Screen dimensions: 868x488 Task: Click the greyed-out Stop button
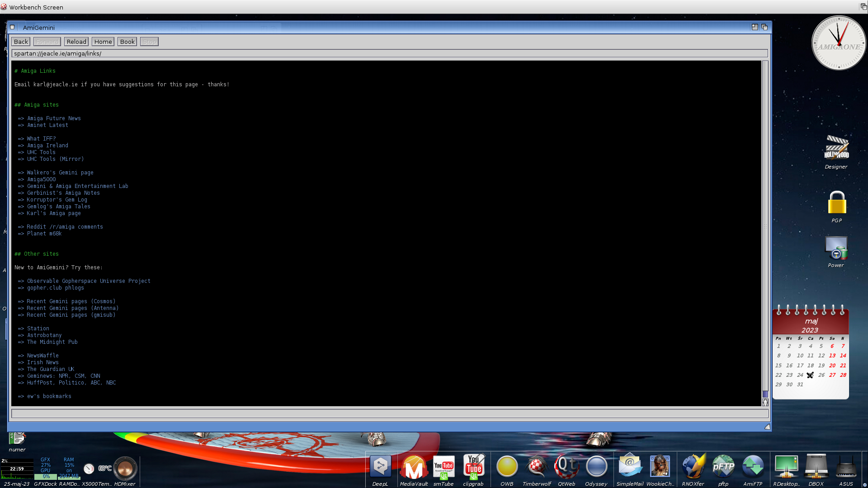(149, 42)
